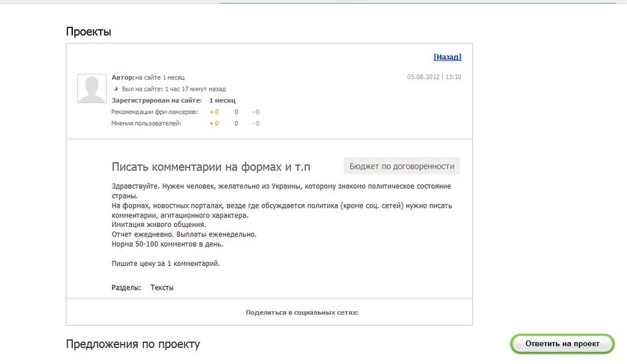
Task: Go back via the Назад link
Action: (447, 57)
